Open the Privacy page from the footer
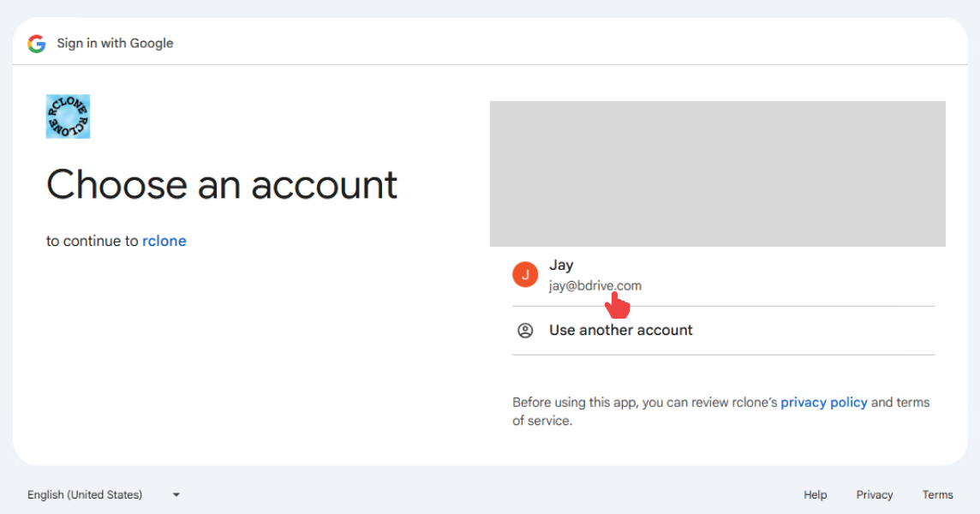Viewport: 980px width, 514px height. 874,494
